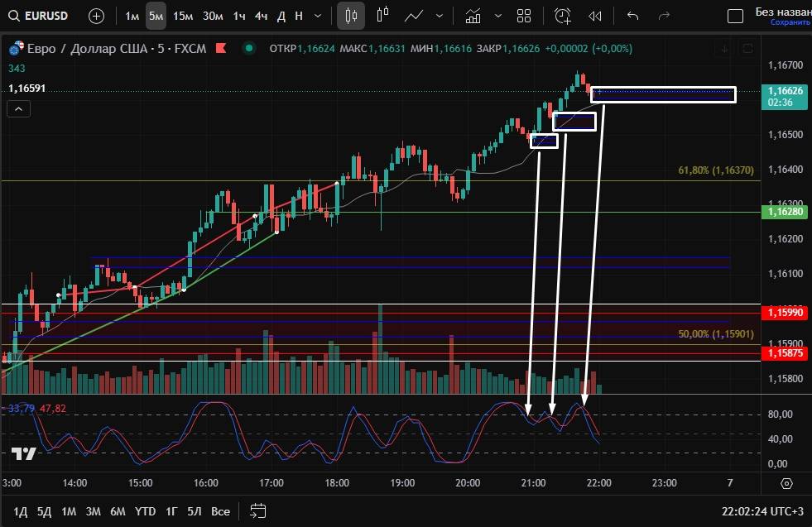Create an alert with the clock icon

[563, 15]
